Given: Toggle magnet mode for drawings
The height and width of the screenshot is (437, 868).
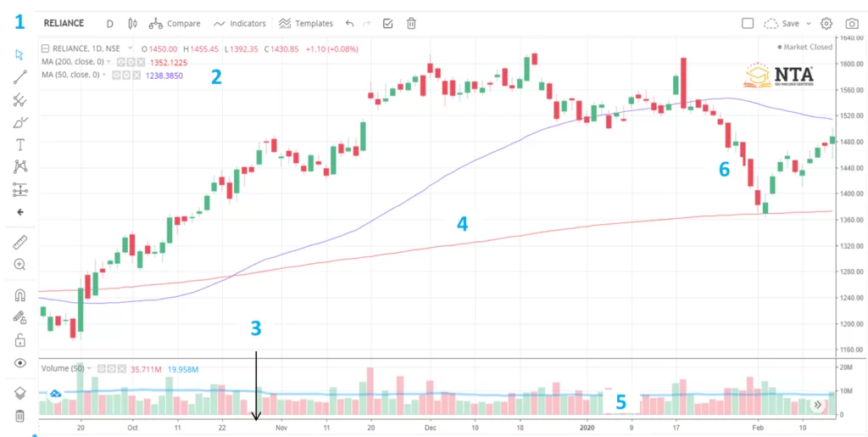Looking at the screenshot, I should tap(20, 295).
